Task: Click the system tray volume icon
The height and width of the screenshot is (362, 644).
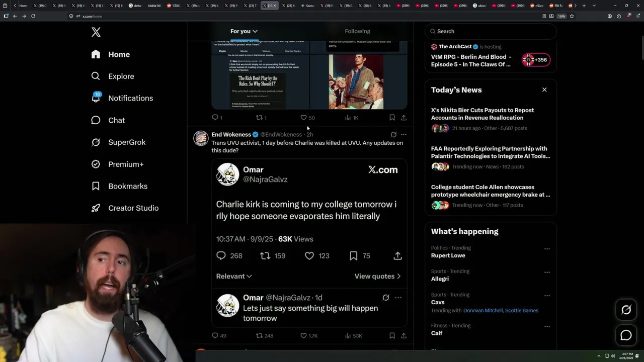Action: 613,356
